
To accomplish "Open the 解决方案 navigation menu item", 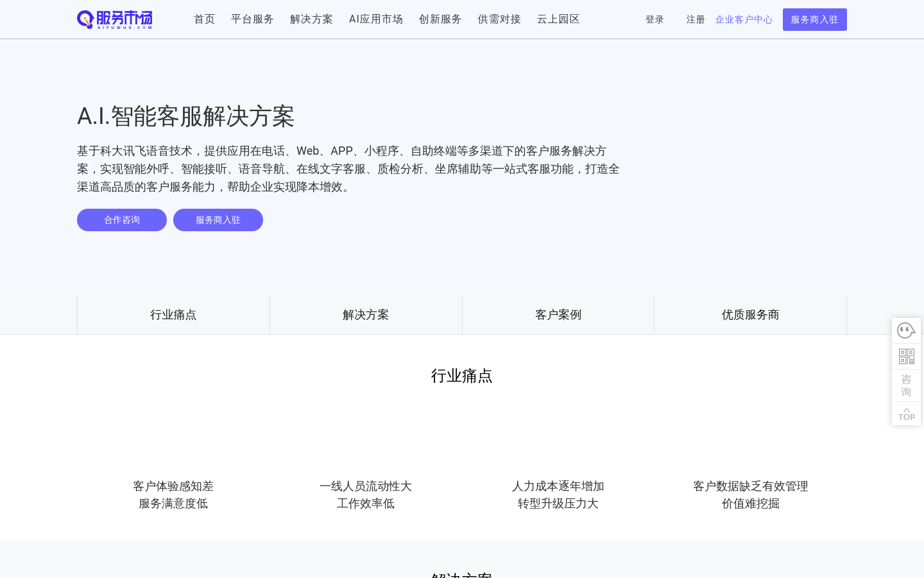I will [x=312, y=19].
